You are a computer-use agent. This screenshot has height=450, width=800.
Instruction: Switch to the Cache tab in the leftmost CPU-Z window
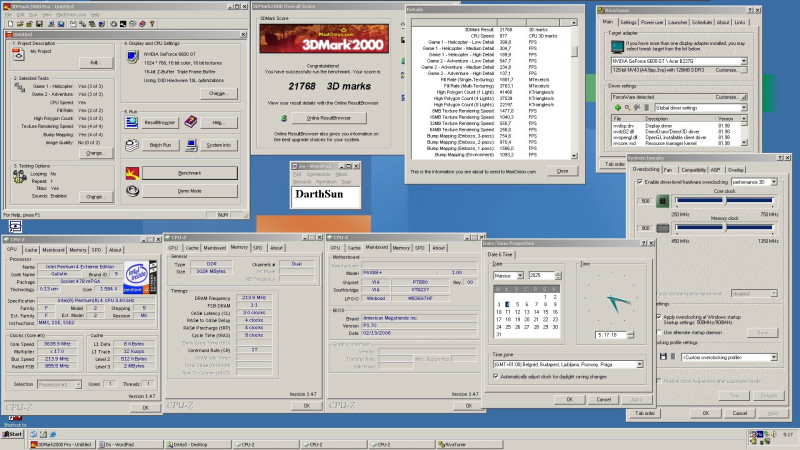click(31, 250)
